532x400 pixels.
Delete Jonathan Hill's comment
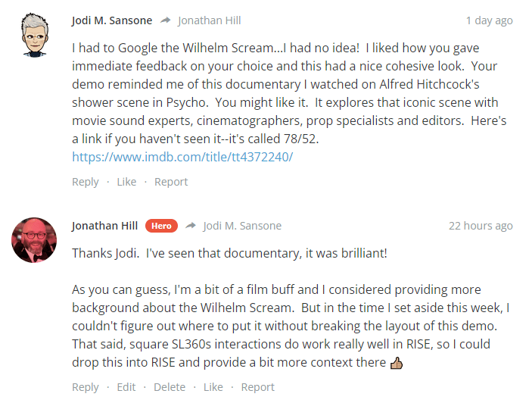tap(170, 387)
